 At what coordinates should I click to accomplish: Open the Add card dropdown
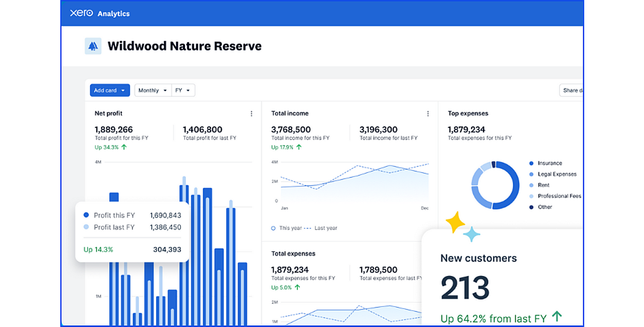[110, 90]
